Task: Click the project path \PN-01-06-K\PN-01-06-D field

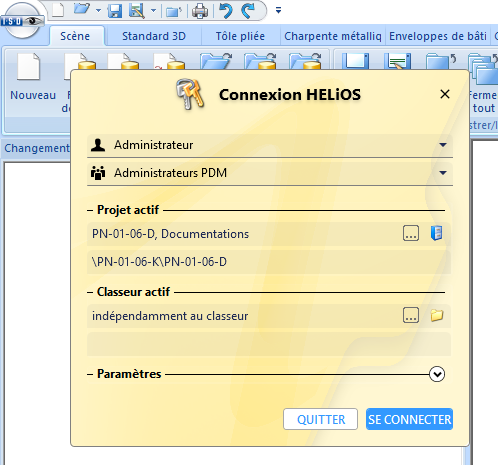Action: pos(269,262)
